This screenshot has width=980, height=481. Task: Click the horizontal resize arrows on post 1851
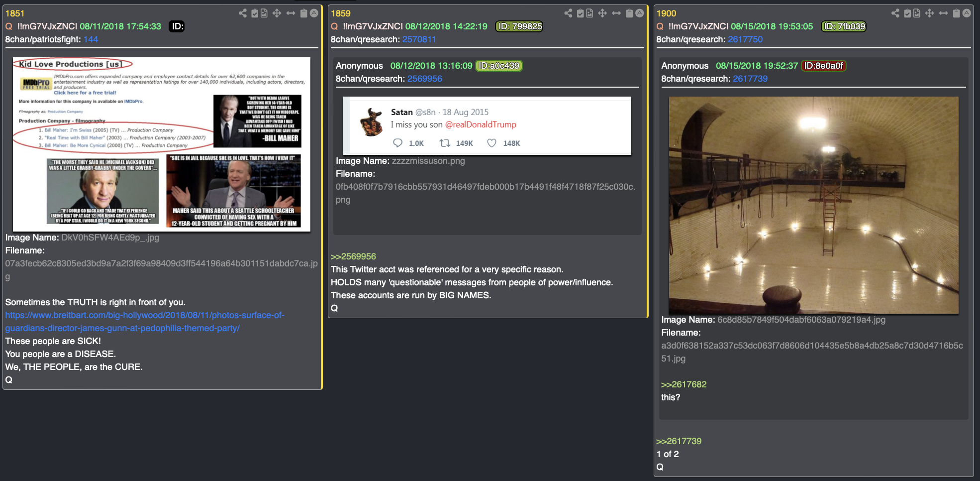tap(291, 13)
